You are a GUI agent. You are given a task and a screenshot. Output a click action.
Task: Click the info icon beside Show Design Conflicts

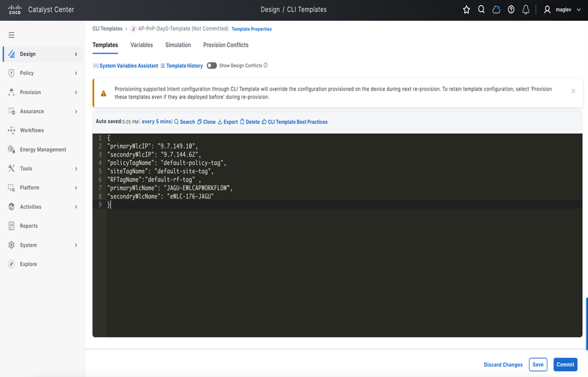pyautogui.click(x=265, y=65)
